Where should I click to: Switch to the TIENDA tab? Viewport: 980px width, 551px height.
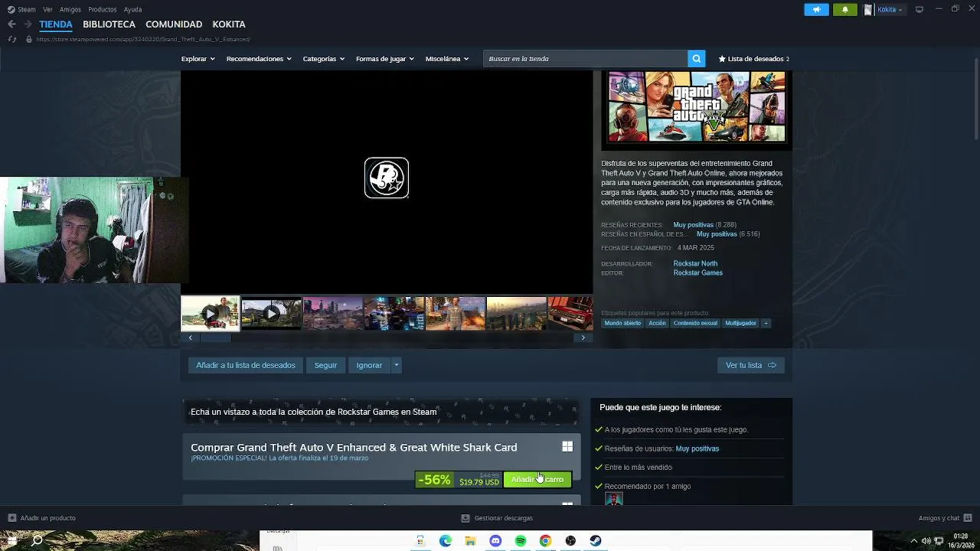[56, 24]
